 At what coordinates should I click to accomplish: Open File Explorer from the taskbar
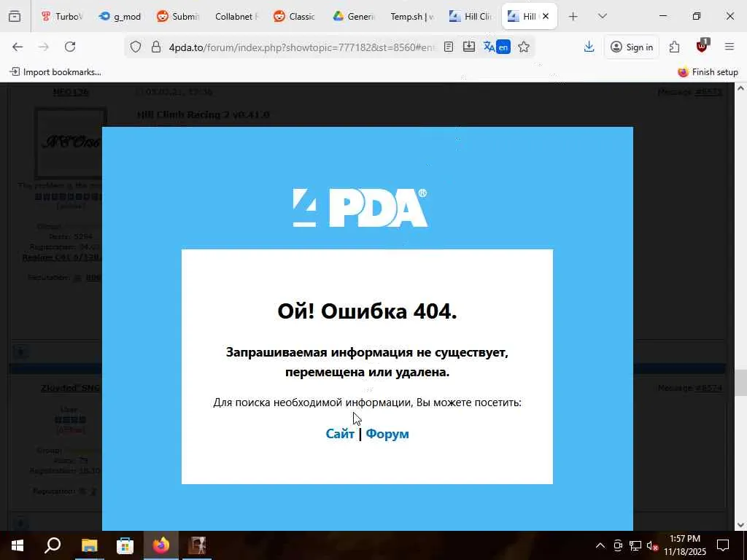tap(89, 545)
